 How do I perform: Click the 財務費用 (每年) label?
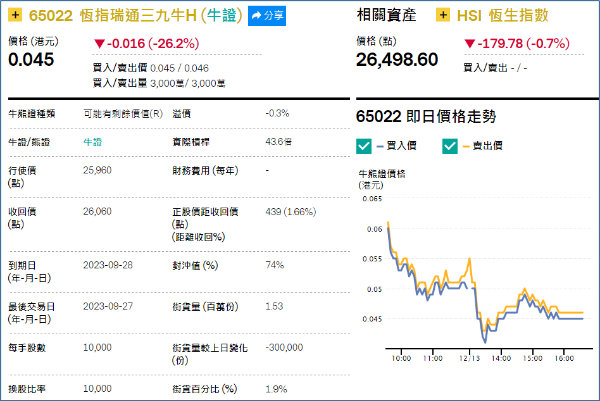click(x=205, y=170)
